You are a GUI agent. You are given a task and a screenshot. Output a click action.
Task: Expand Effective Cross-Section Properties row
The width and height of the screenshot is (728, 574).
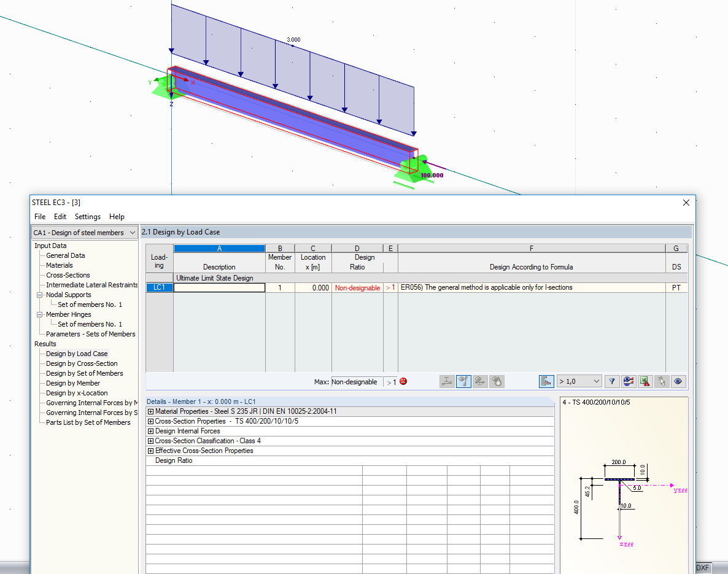tap(150, 451)
